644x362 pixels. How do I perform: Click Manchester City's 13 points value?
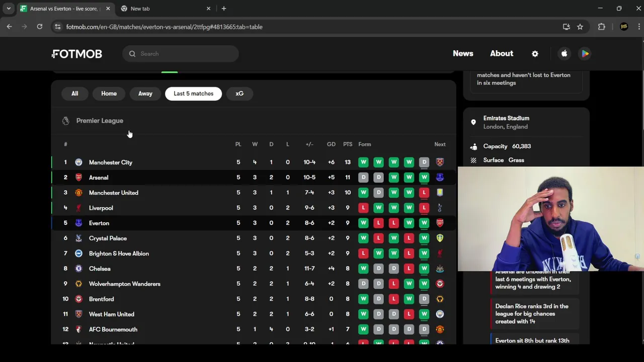coord(348,162)
